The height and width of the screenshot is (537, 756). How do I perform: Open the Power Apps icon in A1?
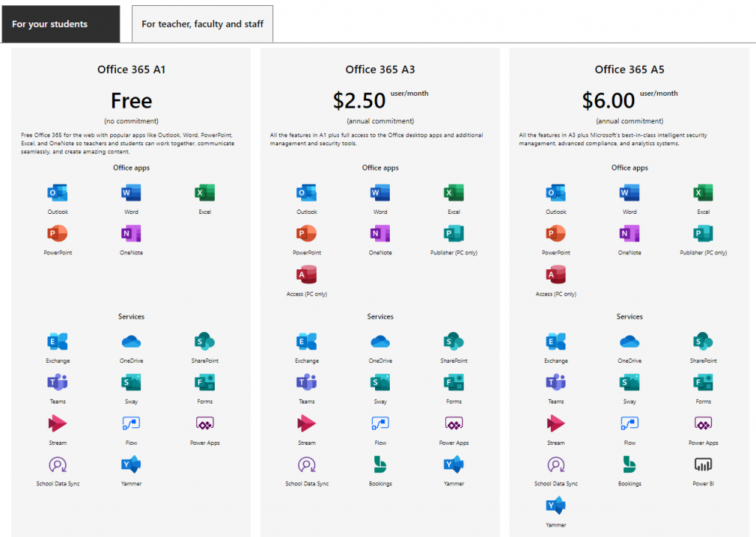click(205, 423)
